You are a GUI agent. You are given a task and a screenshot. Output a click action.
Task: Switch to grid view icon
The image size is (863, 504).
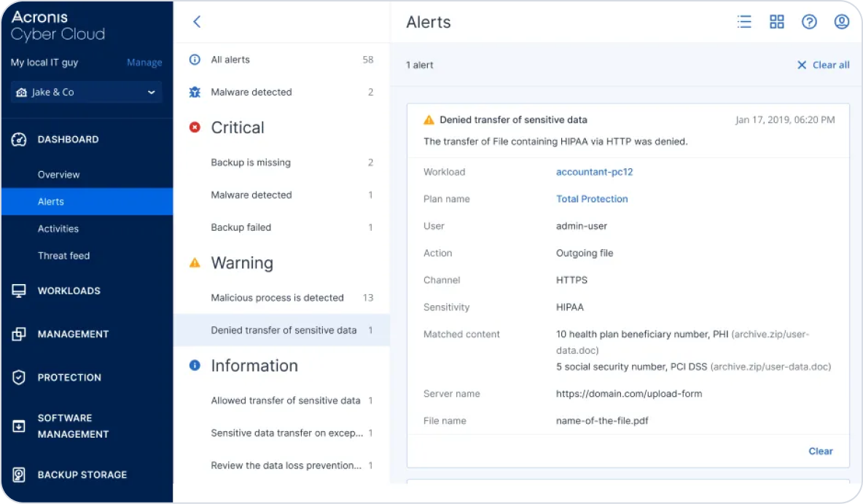click(x=777, y=22)
